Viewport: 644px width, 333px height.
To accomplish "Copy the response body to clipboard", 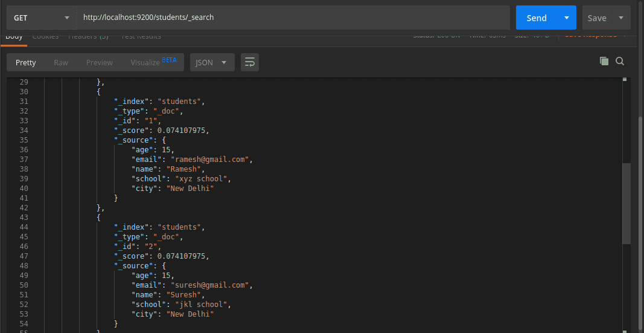I will [604, 61].
